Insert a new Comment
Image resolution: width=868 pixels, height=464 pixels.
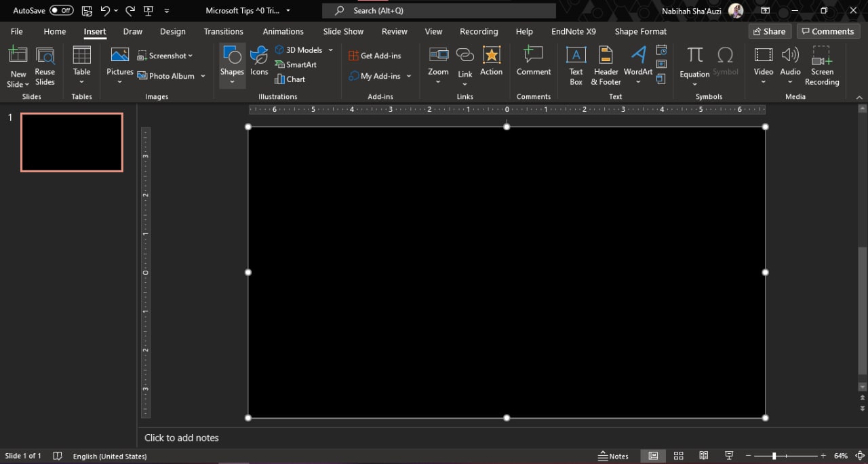point(534,61)
